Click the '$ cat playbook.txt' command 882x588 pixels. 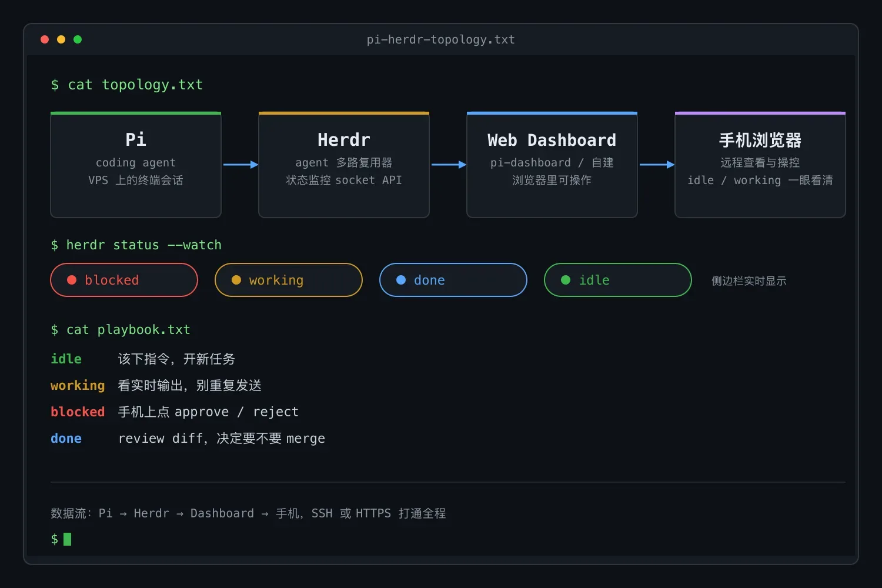121,330
